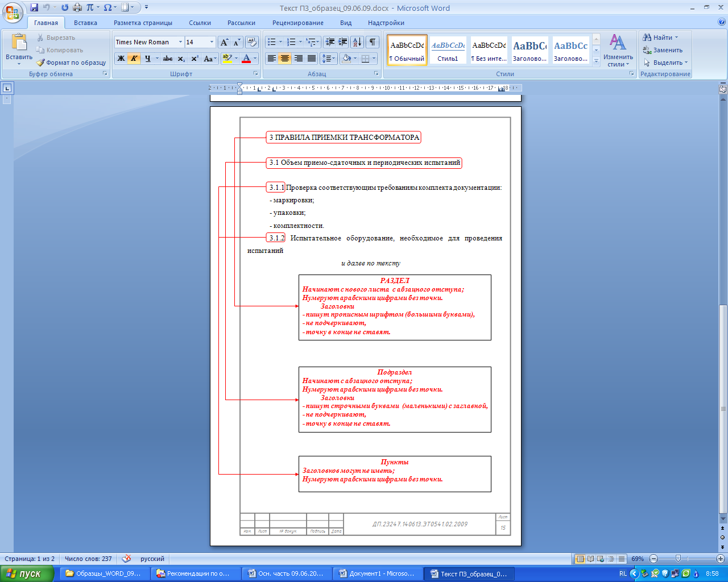Open font size dropdown showing 14

(212, 42)
